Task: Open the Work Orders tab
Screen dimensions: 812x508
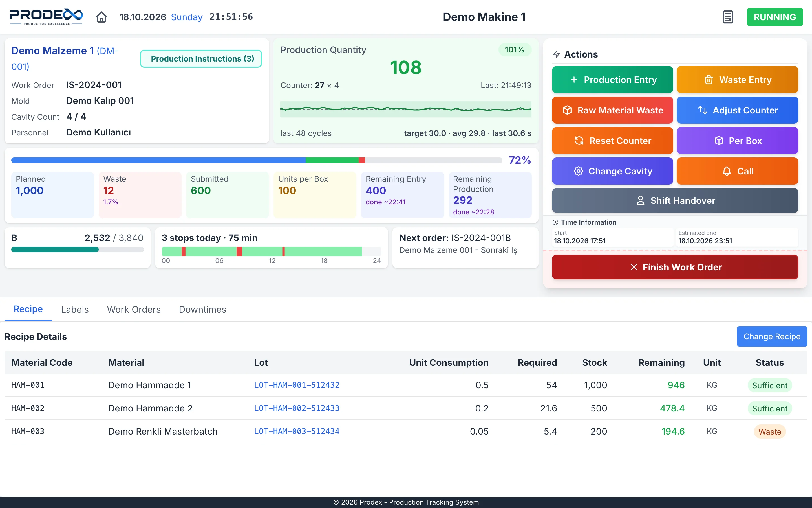Action: pos(134,309)
